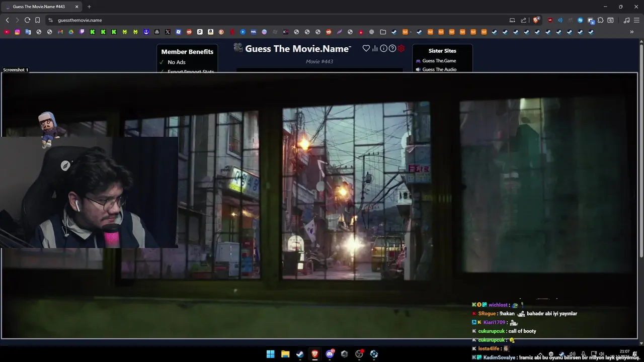This screenshot has height=362, width=644.
Task: Open File Explorer from the taskbar
Action: coord(285,354)
